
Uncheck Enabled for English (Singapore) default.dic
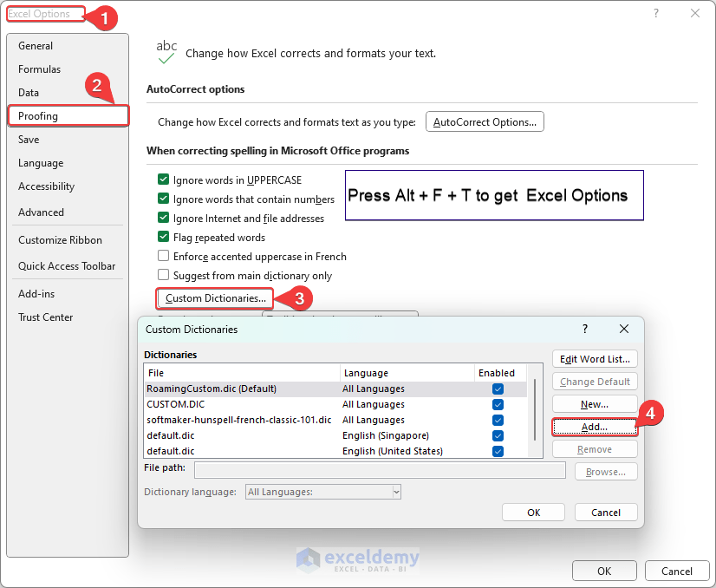[x=498, y=435]
